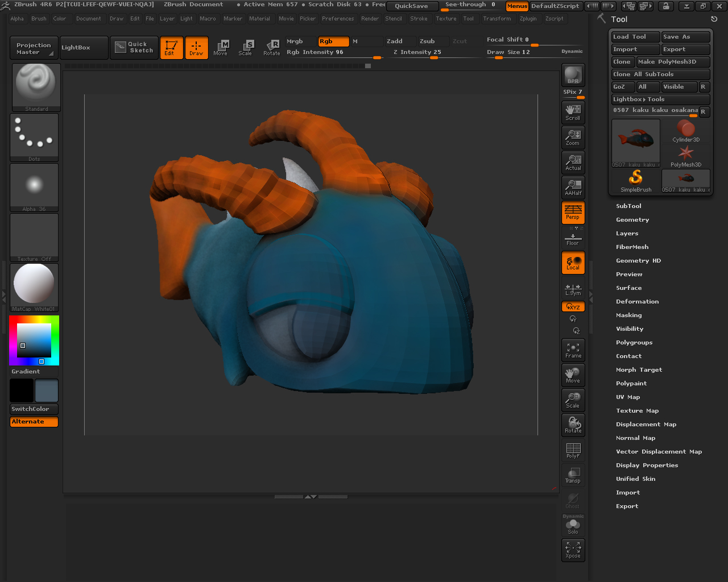The width and height of the screenshot is (728, 582).
Task: Toggle Local transformations
Action: 573,263
